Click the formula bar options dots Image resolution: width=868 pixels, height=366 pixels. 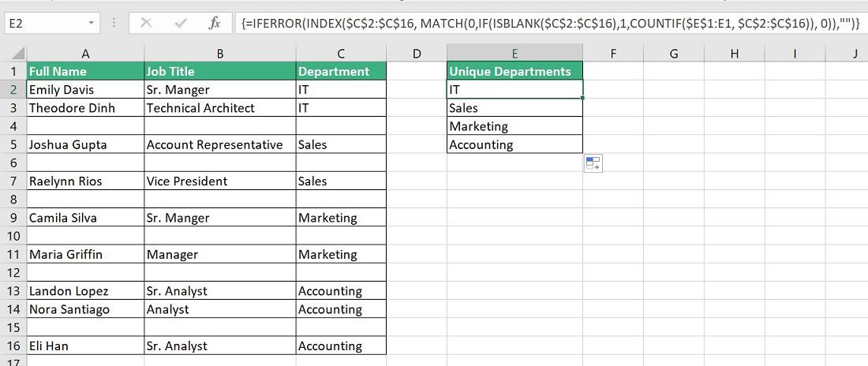point(114,23)
